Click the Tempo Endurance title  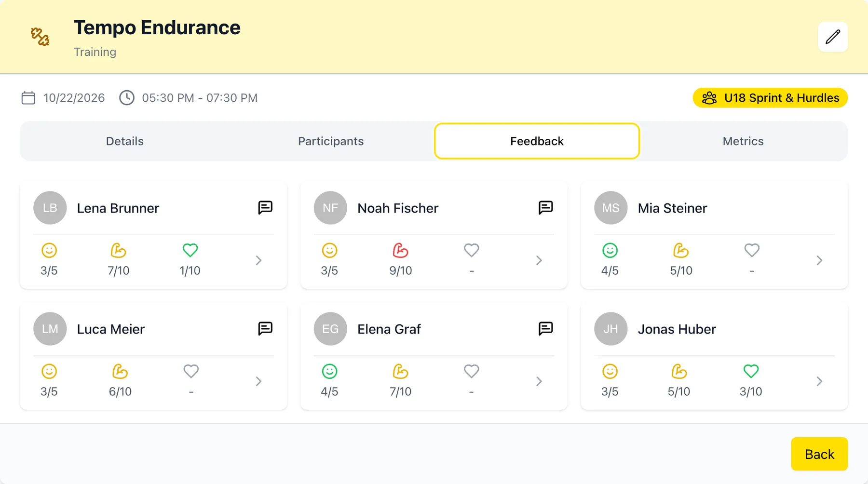click(157, 27)
